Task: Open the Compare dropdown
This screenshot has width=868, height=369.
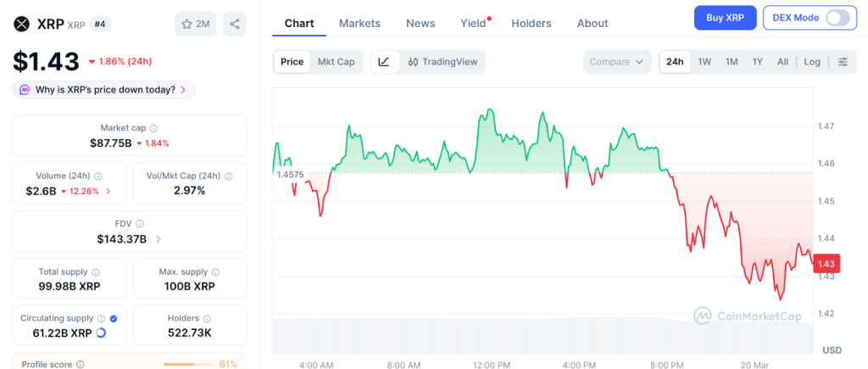Action: tap(617, 62)
